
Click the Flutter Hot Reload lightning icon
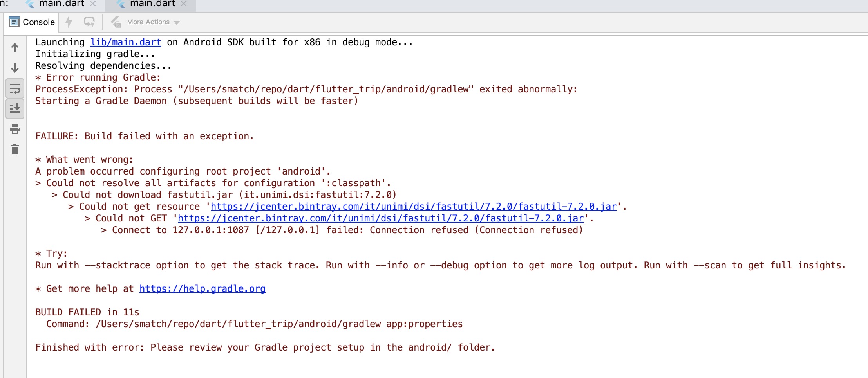point(69,22)
